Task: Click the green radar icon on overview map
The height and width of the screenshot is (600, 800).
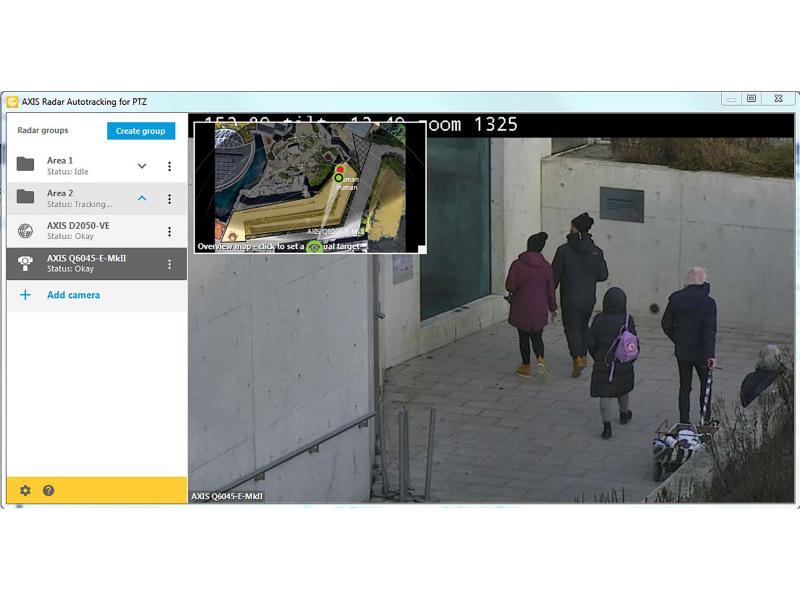Action: (x=314, y=247)
